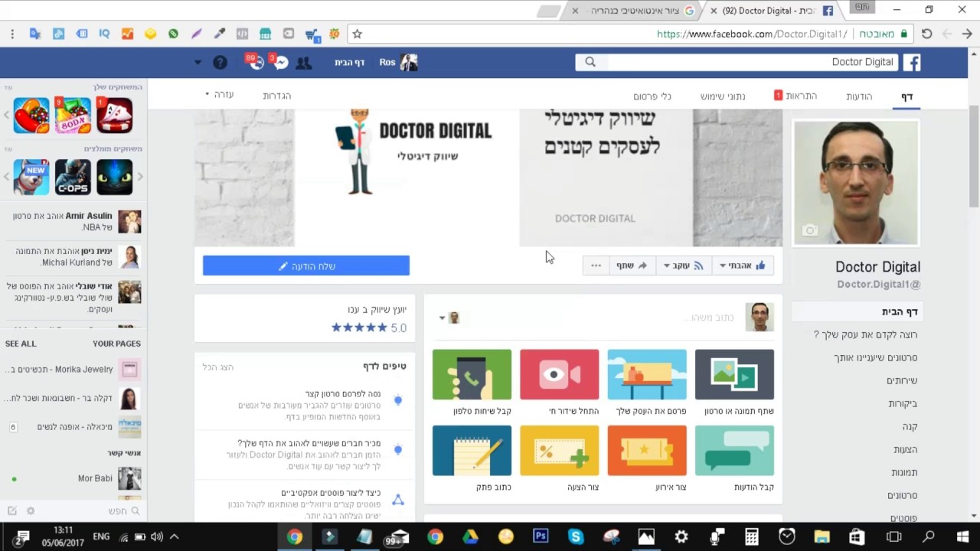Click the code brackets extension icon

tap(243, 34)
